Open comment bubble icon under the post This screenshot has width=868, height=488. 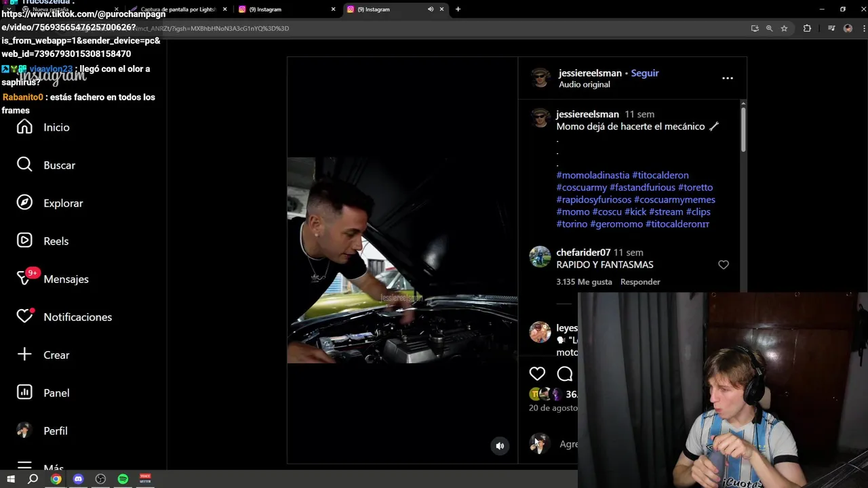pos(565,373)
